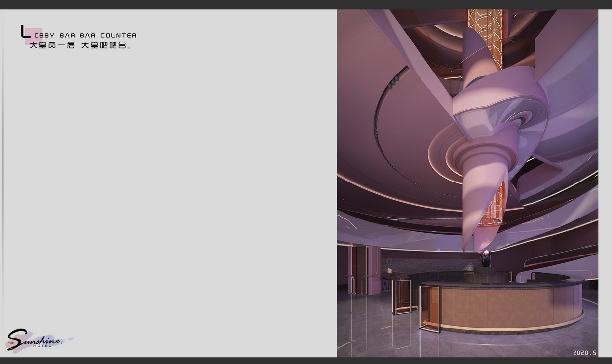Click the bartender figure behind the bar
This screenshot has width=612, height=364.
pos(486,258)
